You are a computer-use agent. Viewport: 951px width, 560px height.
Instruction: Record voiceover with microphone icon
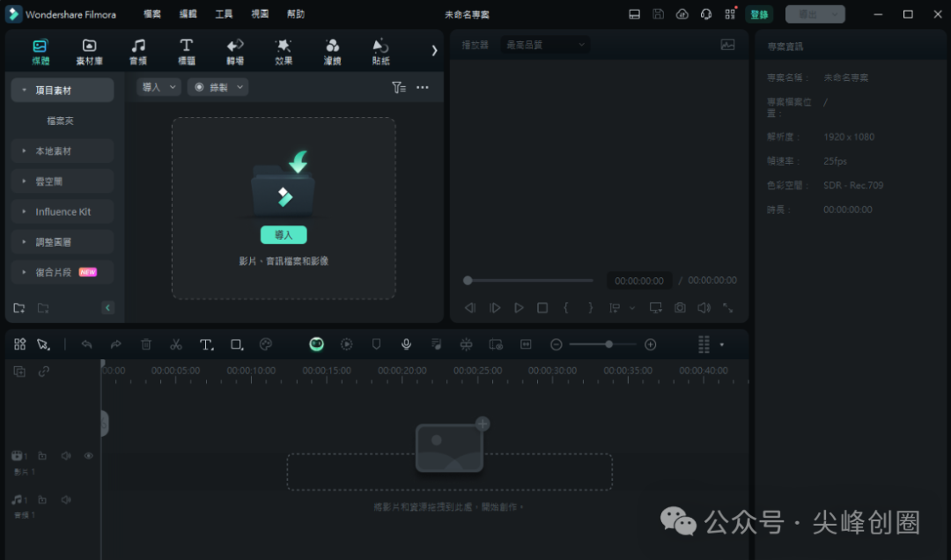click(x=406, y=344)
